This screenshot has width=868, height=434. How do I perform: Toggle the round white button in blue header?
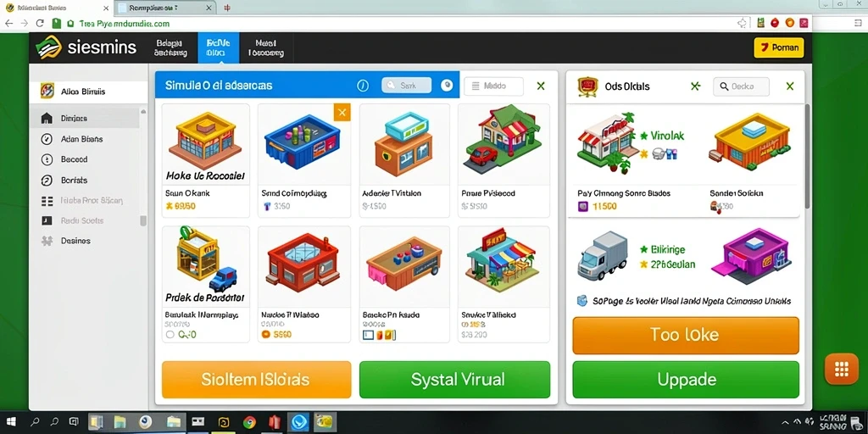click(x=447, y=86)
